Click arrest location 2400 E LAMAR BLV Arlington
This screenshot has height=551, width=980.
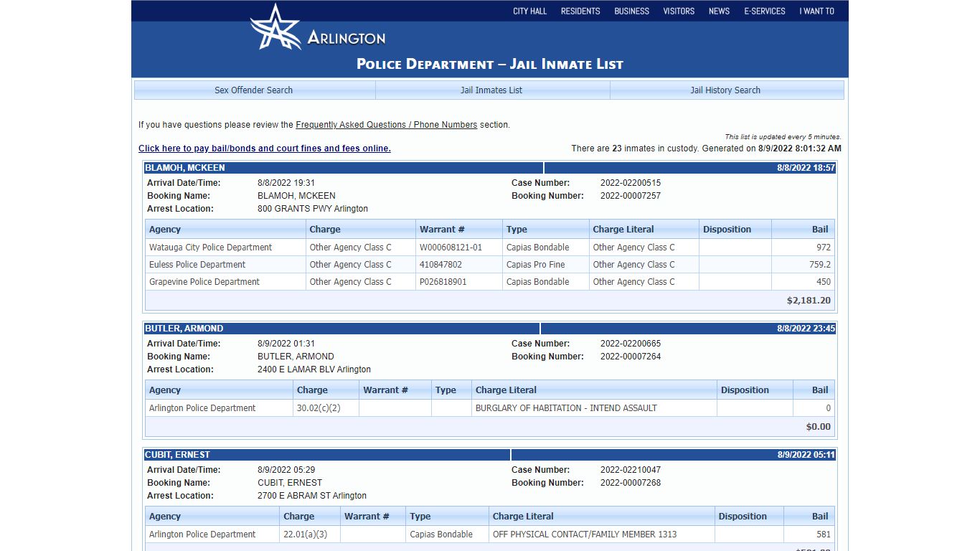[x=314, y=369]
